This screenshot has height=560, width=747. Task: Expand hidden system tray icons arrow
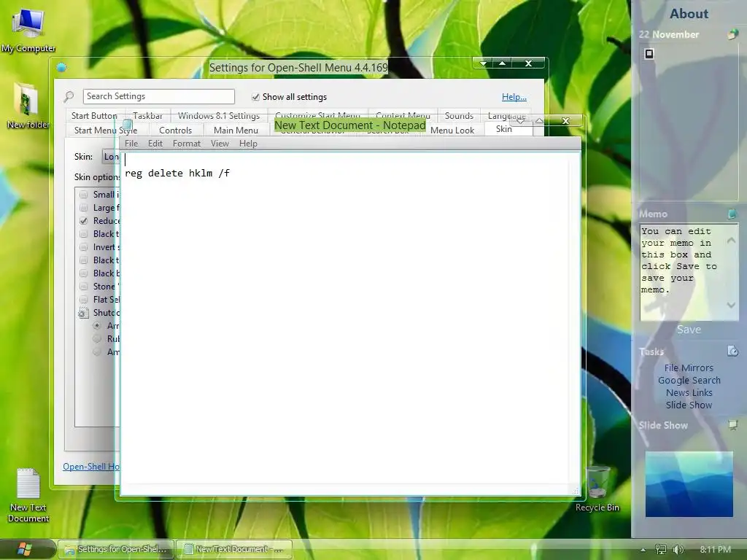[643, 550]
